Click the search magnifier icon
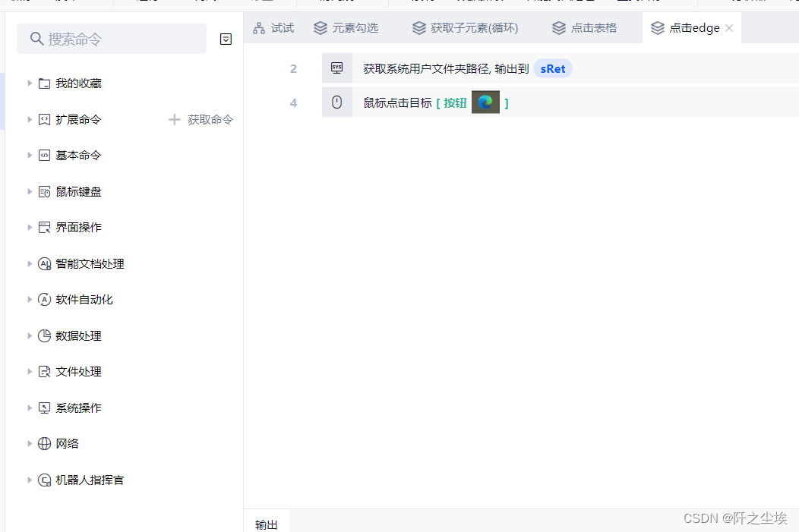 pos(36,39)
